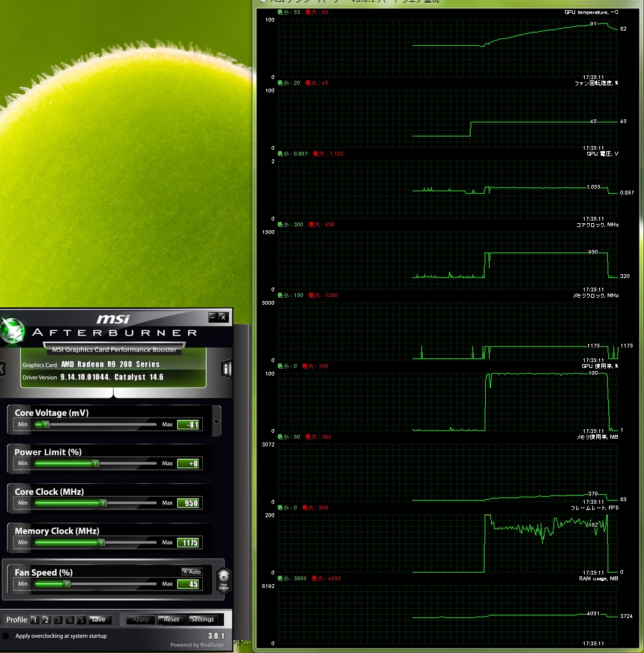Select Profile slot 5
644x653 pixels.
81,620
